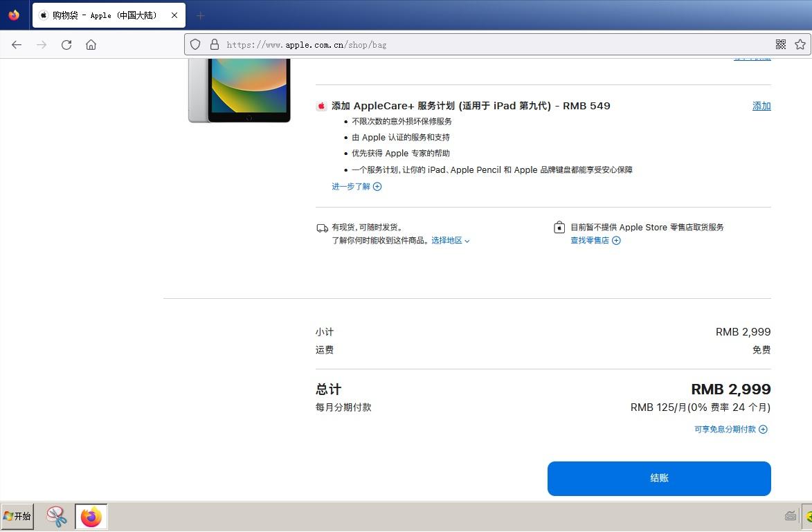The height and width of the screenshot is (532, 812).
Task: Click the 小计 RMB 2,999 amount
Action: 743,332
